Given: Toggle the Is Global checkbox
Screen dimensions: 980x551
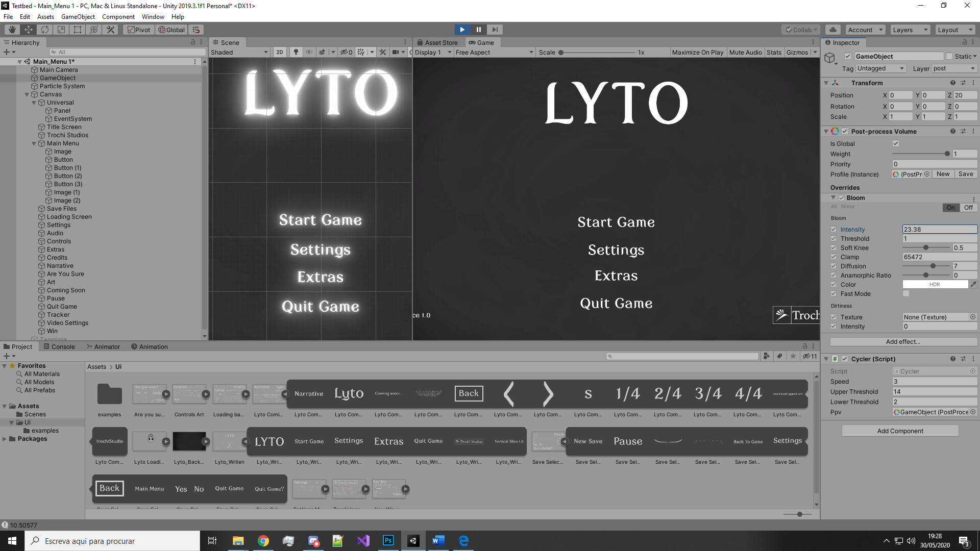Looking at the screenshot, I should click(x=895, y=144).
